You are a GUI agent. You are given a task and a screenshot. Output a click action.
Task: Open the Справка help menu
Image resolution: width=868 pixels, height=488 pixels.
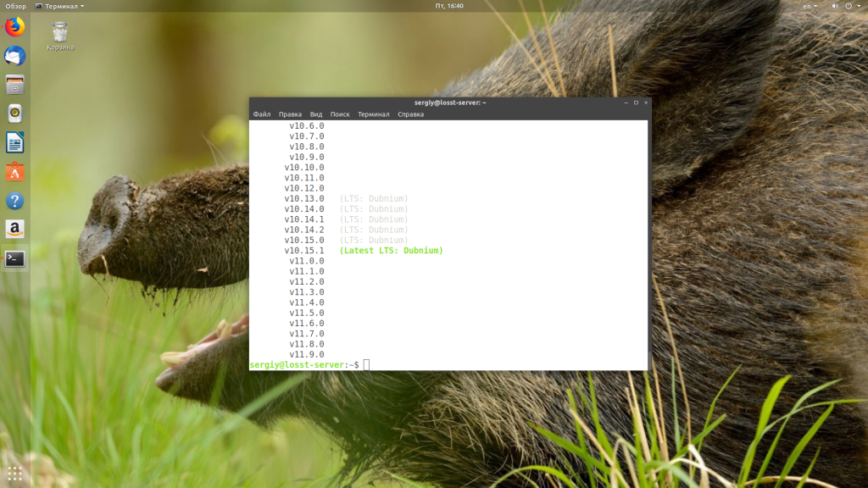tap(411, 114)
